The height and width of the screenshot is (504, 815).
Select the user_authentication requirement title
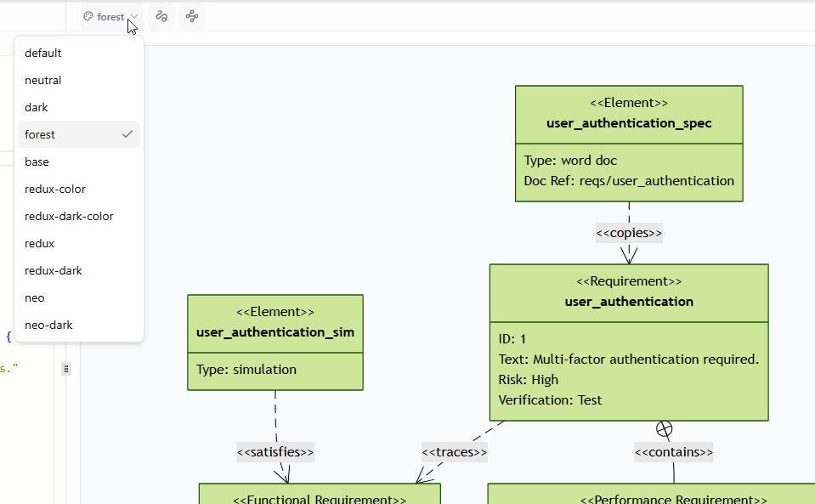tap(629, 302)
